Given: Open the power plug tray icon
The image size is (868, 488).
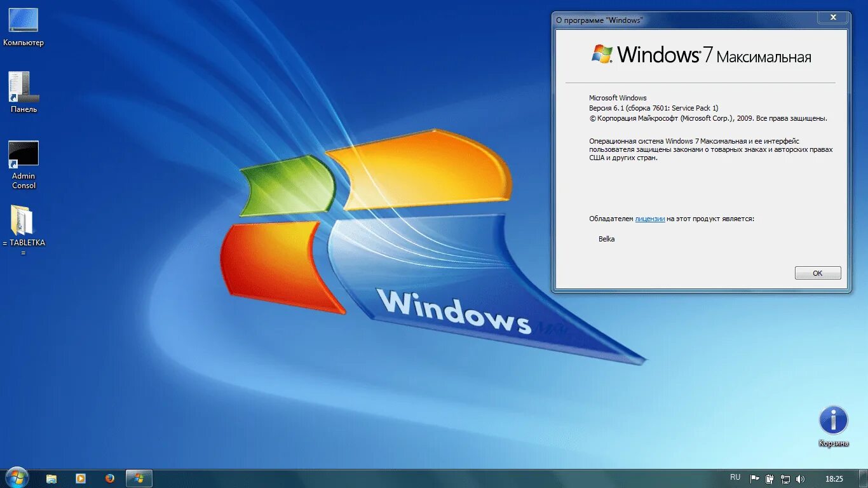Looking at the screenshot, I should (x=770, y=478).
